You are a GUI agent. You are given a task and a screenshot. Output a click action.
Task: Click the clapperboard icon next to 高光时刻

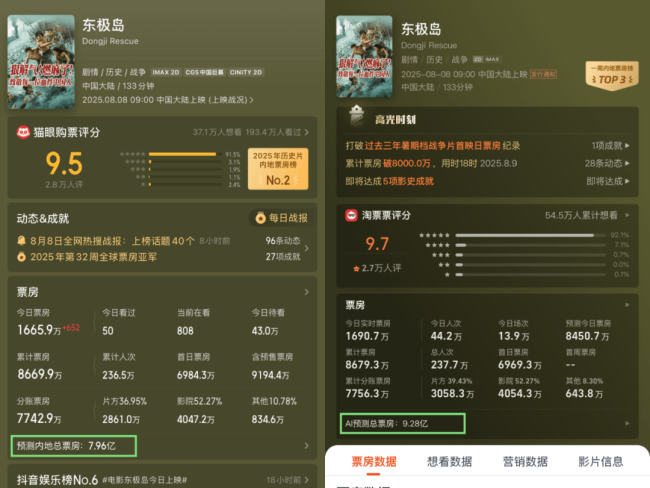[x=356, y=116]
